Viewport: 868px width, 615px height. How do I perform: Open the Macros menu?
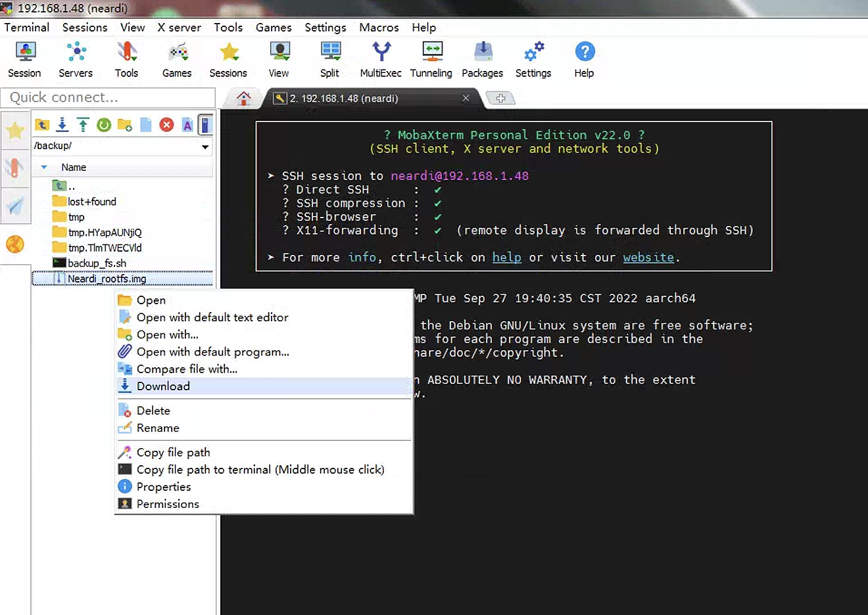379,28
